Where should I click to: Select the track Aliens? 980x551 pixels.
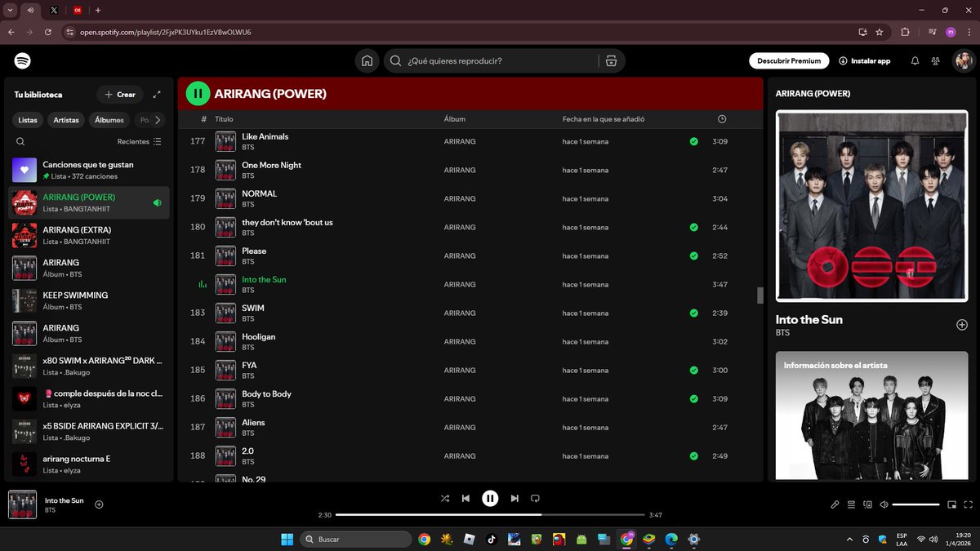coord(470,427)
